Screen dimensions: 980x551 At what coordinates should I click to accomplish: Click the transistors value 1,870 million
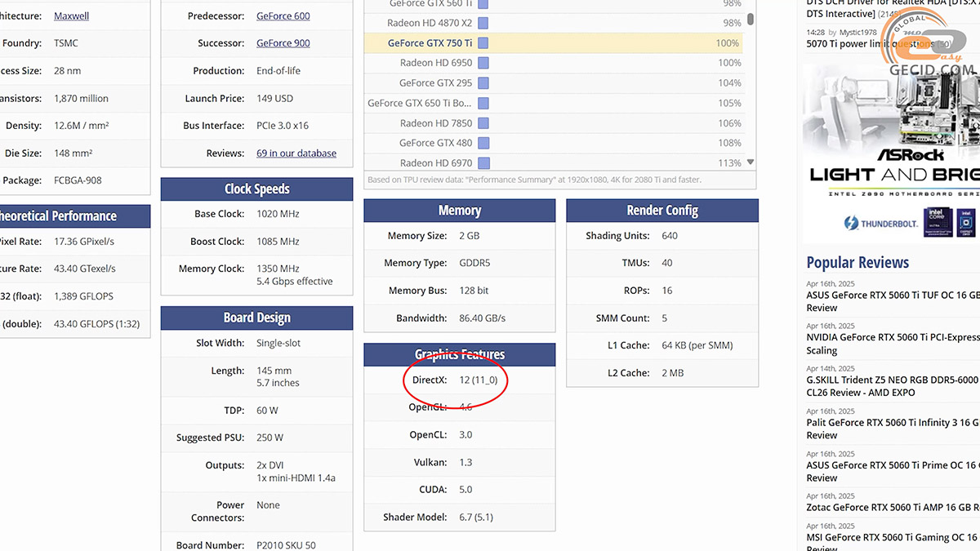pos(81,98)
